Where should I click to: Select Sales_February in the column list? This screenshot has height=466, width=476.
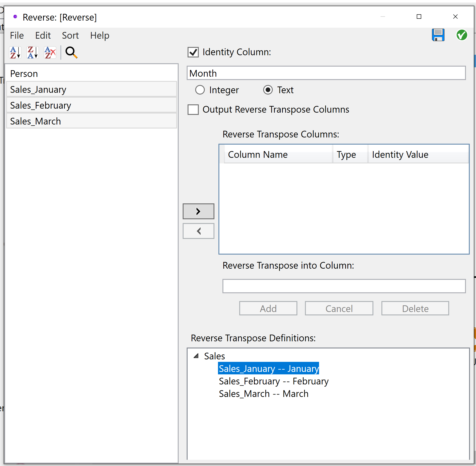(91, 105)
